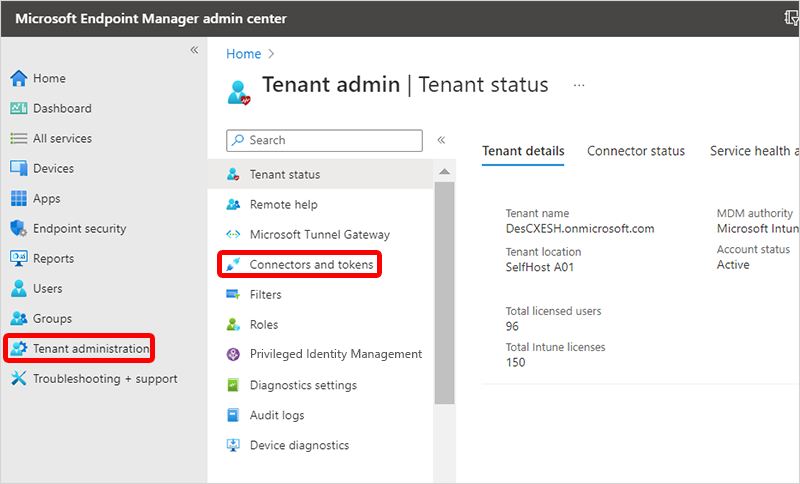Click the menu scrollbar up arrow

click(444, 173)
